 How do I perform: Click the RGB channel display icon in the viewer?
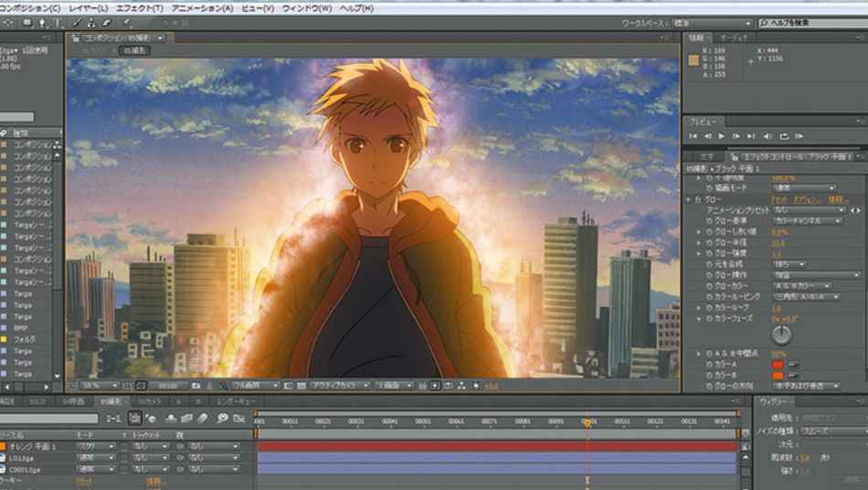[x=222, y=386]
